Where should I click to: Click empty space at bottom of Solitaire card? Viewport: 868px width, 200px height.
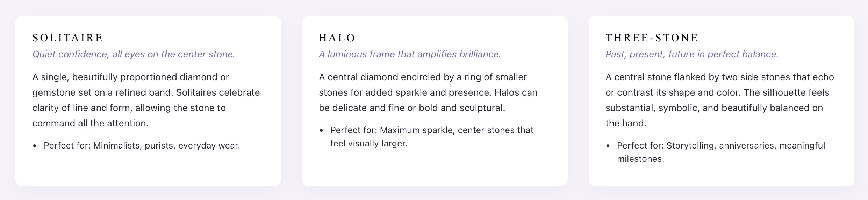(x=148, y=170)
